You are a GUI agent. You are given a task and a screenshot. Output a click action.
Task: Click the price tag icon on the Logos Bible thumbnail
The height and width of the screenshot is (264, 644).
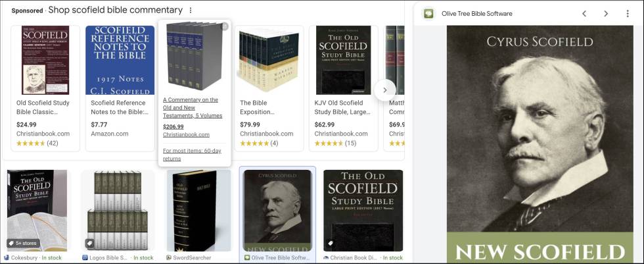tap(89, 243)
